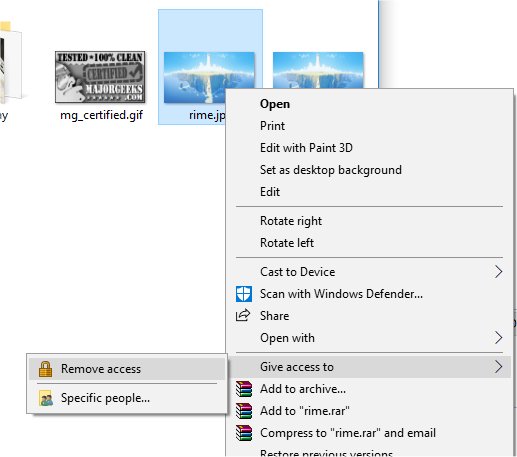Select the second rime image thumbnail
The width and height of the screenshot is (517, 457).
coord(318,70)
